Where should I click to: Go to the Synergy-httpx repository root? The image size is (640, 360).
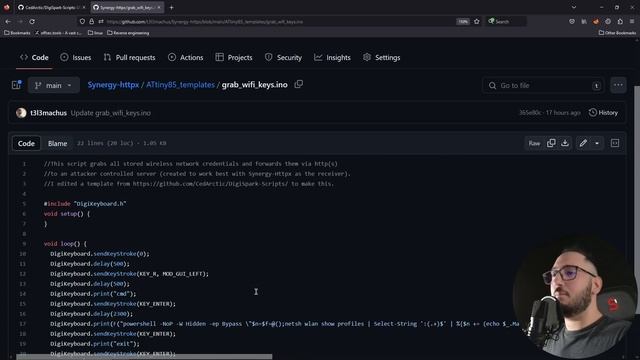tap(113, 85)
